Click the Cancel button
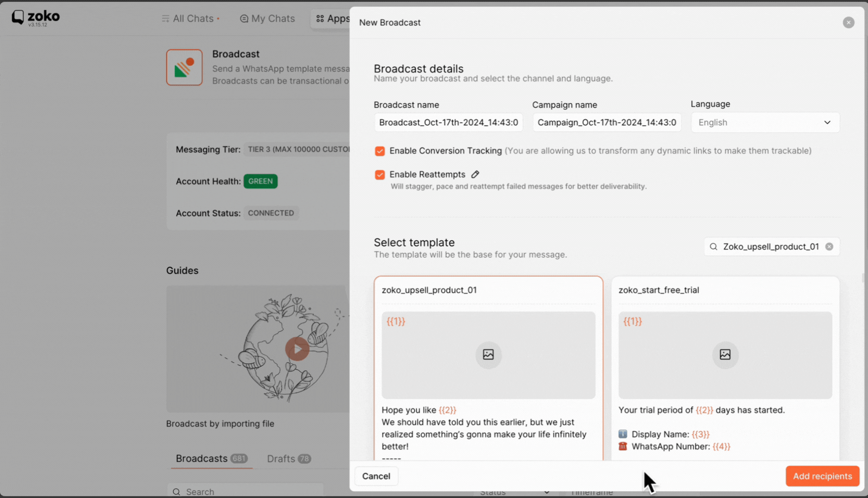This screenshot has height=498, width=868. [376, 476]
